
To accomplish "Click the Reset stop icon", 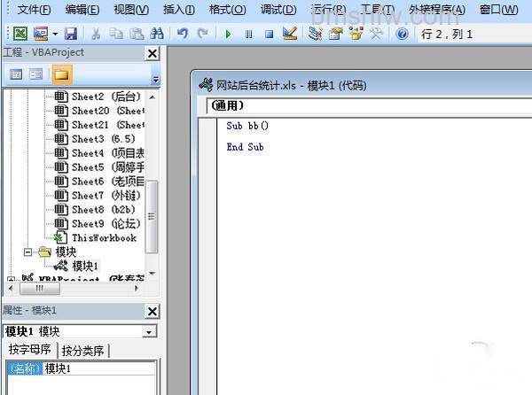I will pyautogui.click(x=269, y=34).
